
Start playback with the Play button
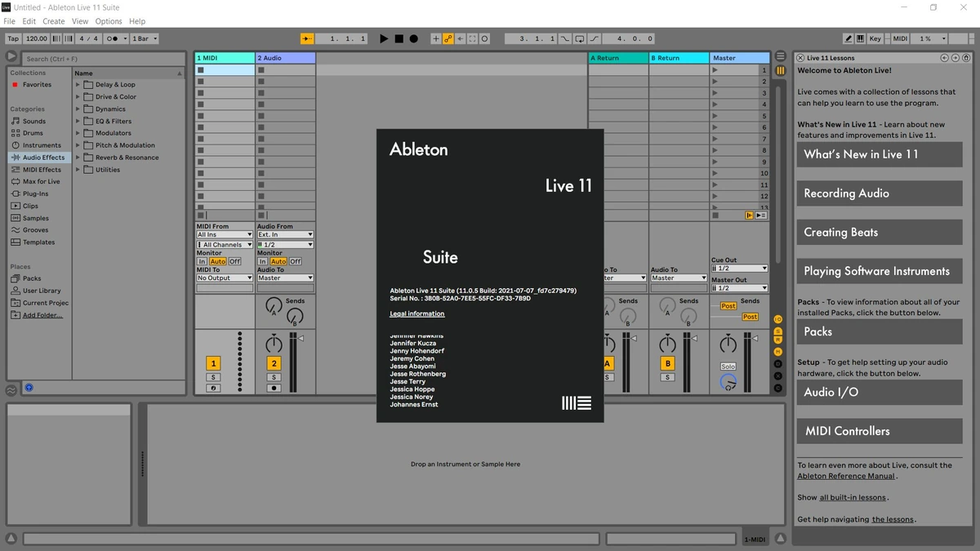click(384, 38)
